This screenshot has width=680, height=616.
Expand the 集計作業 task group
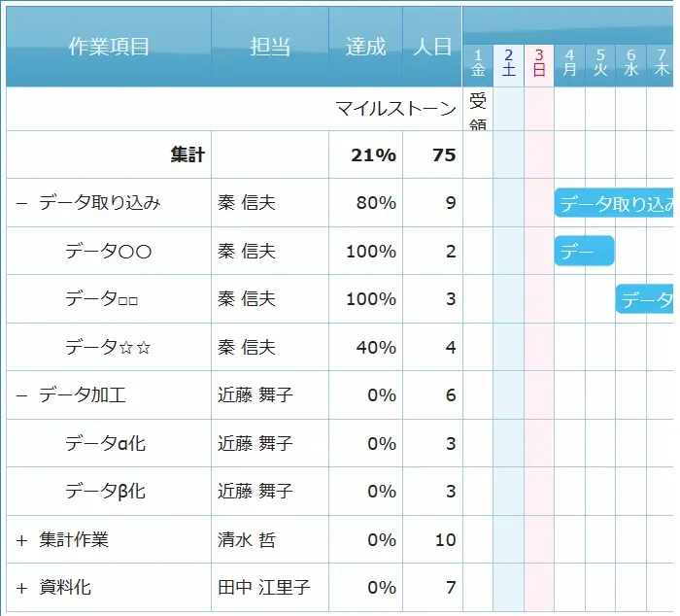22,540
